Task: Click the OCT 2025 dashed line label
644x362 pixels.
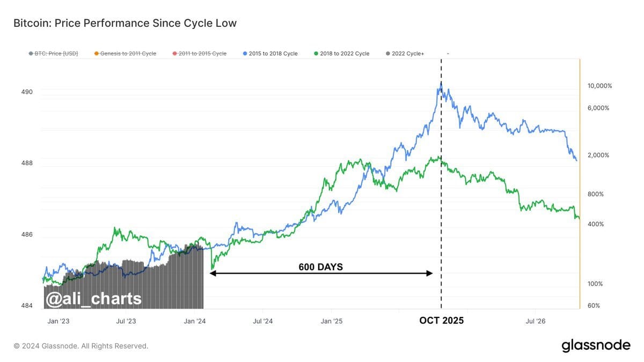Action: click(x=441, y=320)
